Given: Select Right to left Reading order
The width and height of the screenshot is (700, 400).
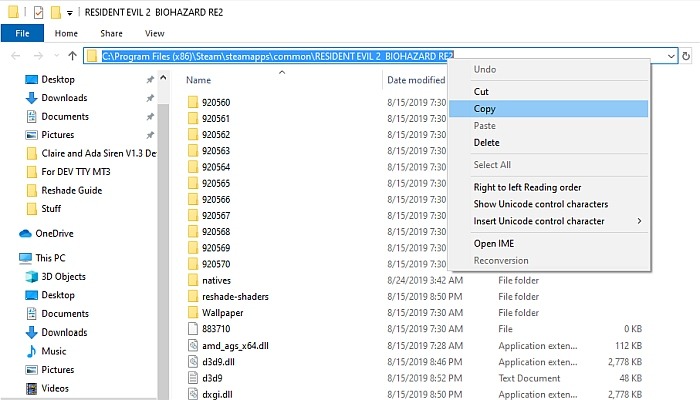Looking at the screenshot, I should [548, 187].
